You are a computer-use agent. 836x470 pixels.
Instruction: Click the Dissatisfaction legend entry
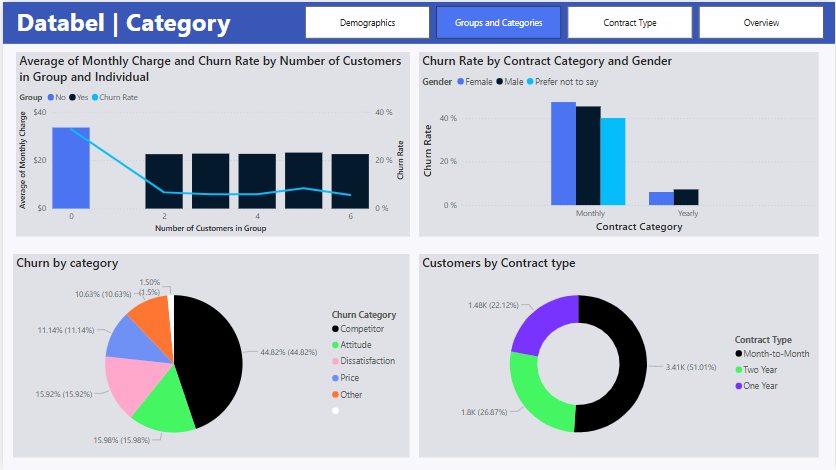363,361
